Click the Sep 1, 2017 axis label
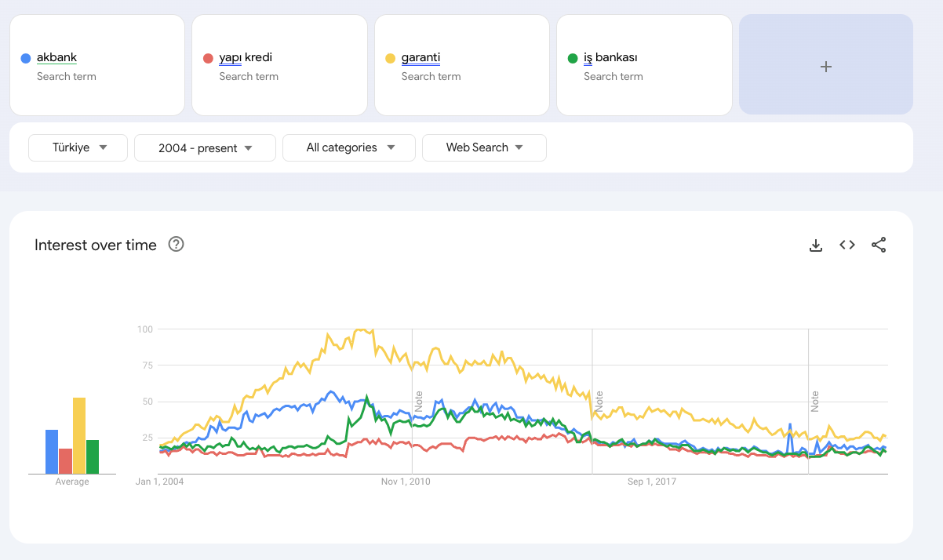Image resolution: width=943 pixels, height=560 pixels. click(652, 482)
